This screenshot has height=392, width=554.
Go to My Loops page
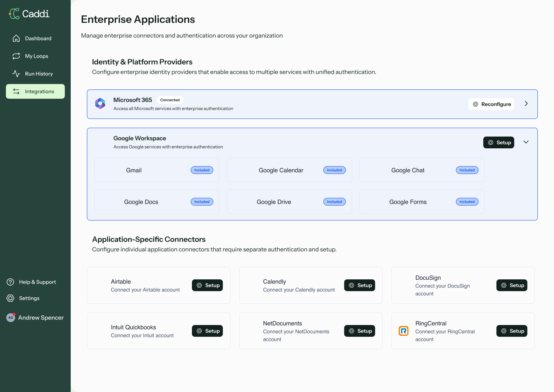click(35, 56)
